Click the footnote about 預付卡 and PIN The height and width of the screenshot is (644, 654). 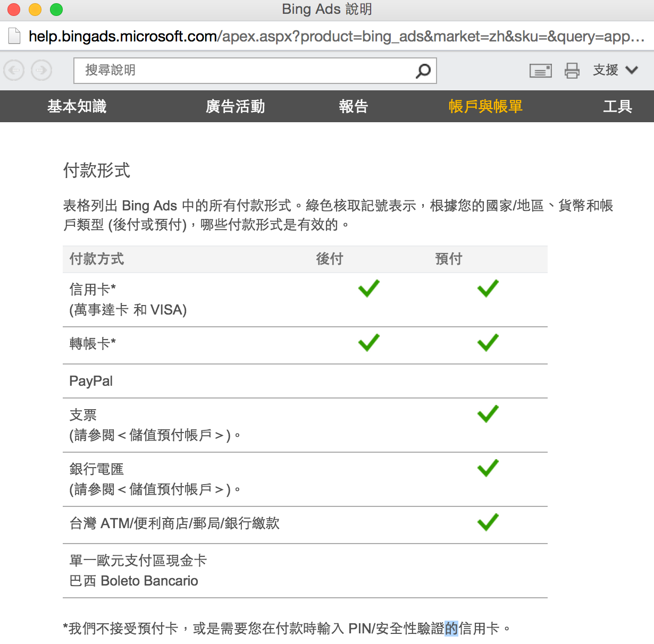pos(287,629)
